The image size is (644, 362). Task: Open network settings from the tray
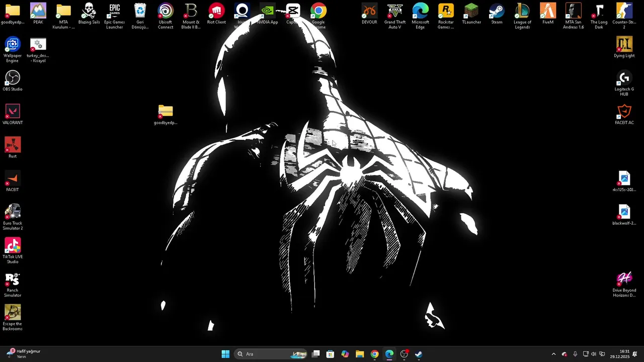coord(586,354)
